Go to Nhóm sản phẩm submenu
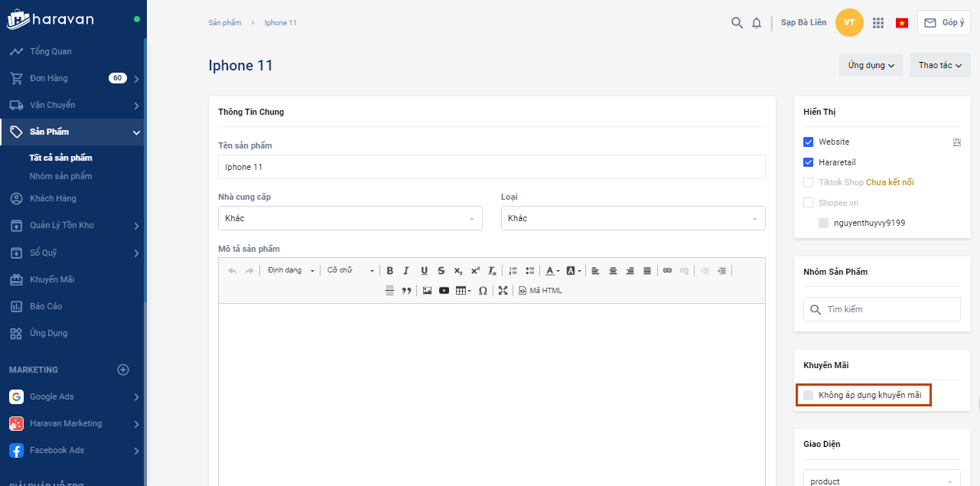 61,176
